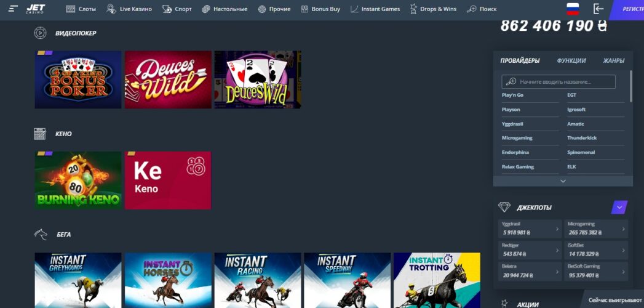The height and width of the screenshot is (308, 644).
Task: Open the hamburger menu icon
Action: [x=13, y=9]
